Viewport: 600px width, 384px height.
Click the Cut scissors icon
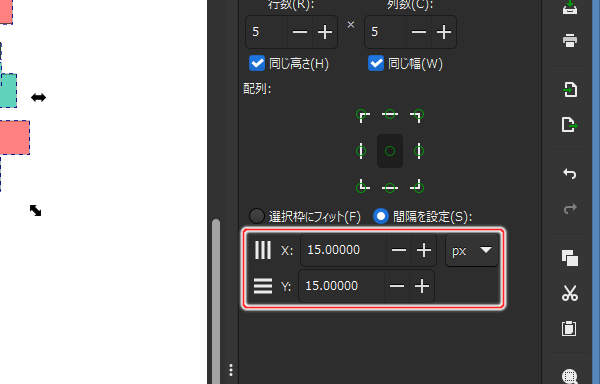(570, 293)
